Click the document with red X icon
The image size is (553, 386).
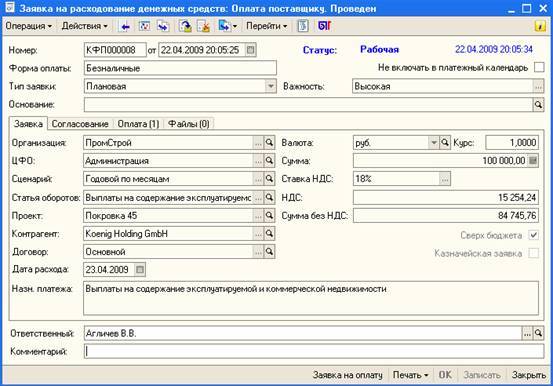pos(203,26)
